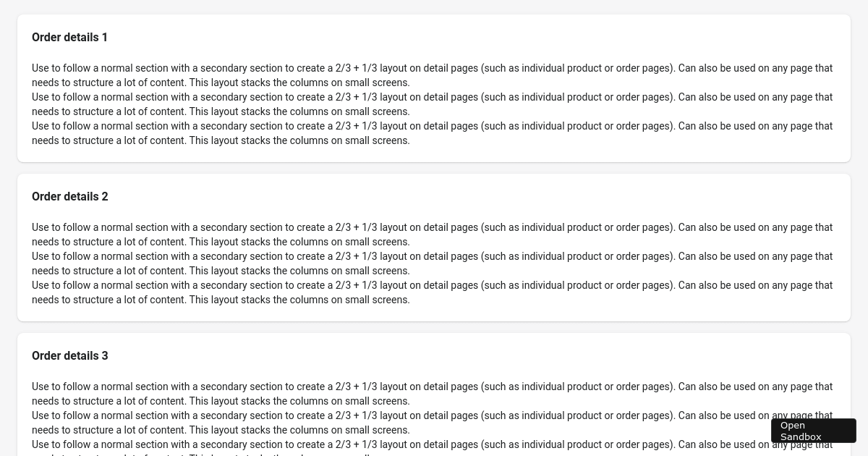Click third paragraph under Order details 1
The width and height of the screenshot is (868, 456).
click(432, 133)
